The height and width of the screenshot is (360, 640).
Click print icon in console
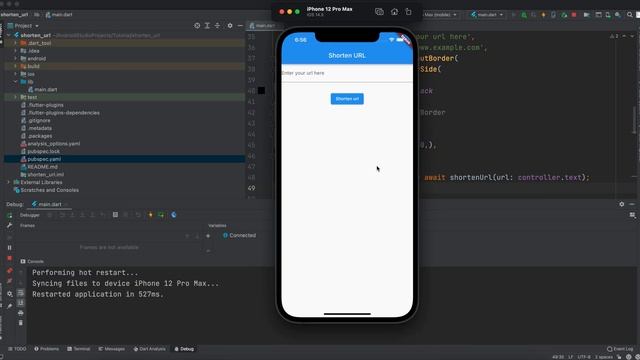pyautogui.click(x=21, y=313)
